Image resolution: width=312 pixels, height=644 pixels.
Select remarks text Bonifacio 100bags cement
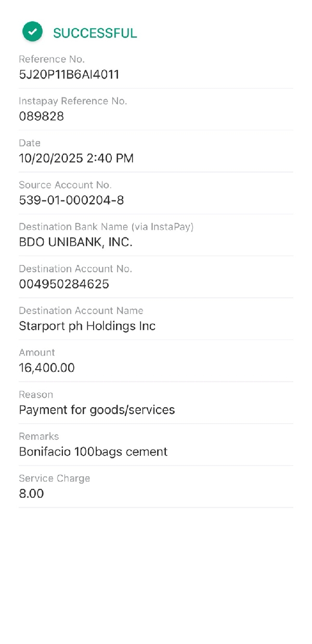93,451
